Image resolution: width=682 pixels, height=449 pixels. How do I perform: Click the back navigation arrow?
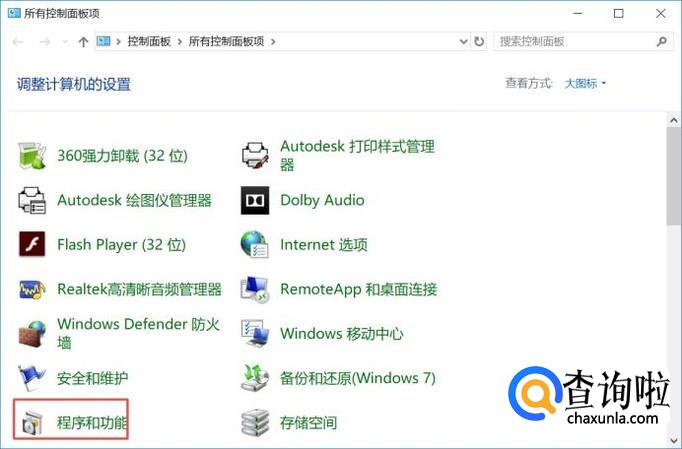coord(18,42)
